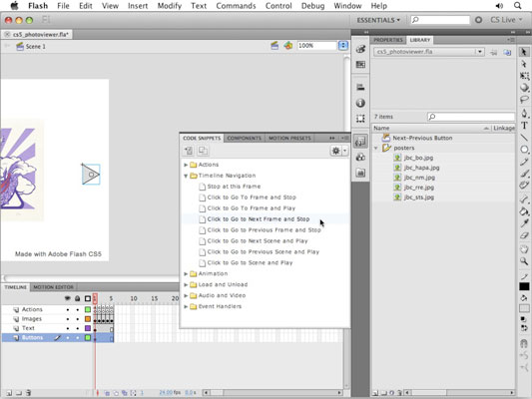Open the Info panel icon in dock
The image size is (532, 399).
(x=360, y=103)
